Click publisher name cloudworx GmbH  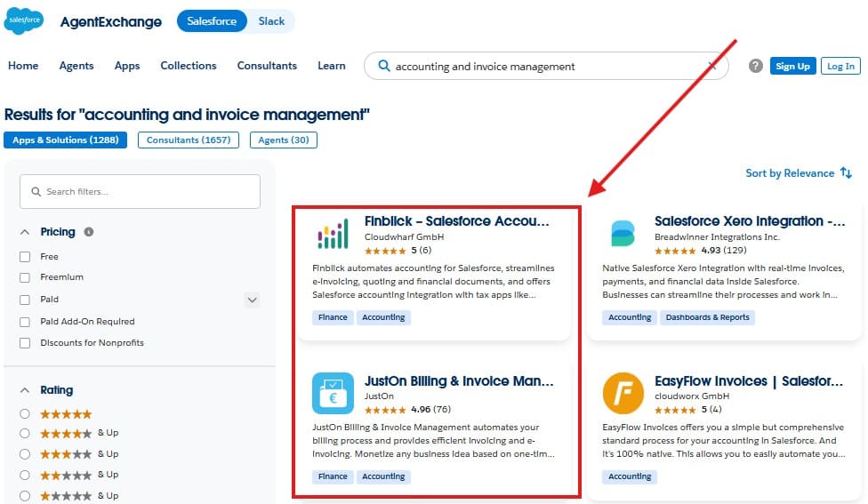point(692,396)
